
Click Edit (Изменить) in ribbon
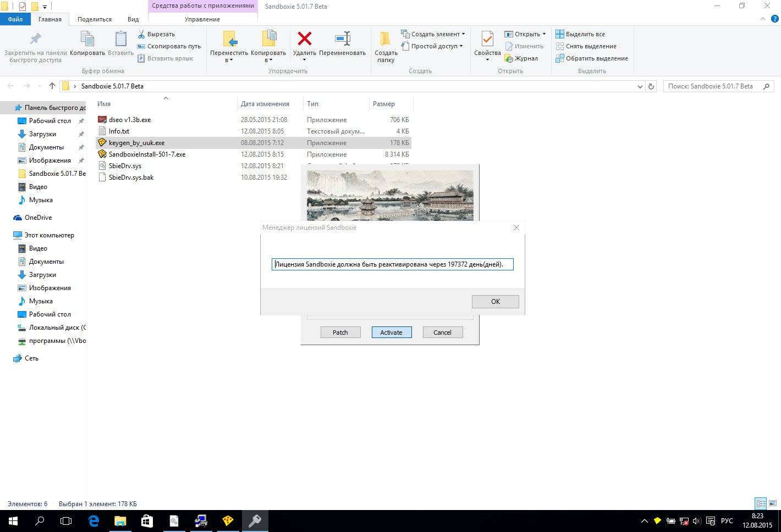[x=524, y=46]
